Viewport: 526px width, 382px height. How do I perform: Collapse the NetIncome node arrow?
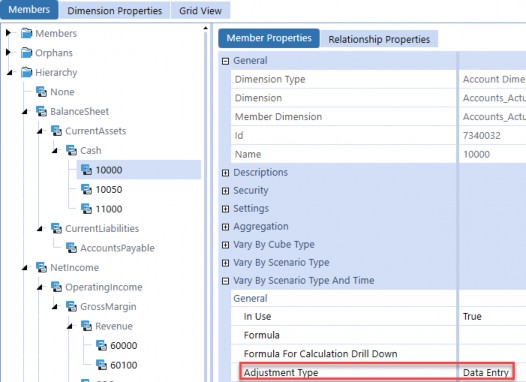24,268
